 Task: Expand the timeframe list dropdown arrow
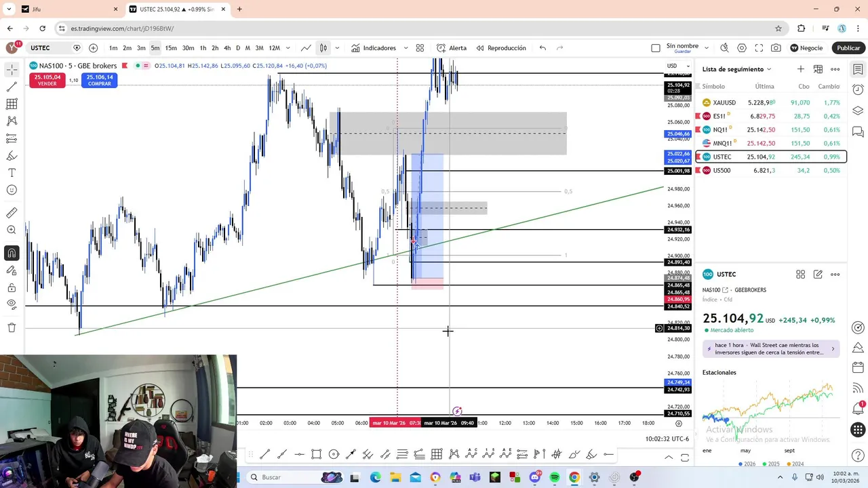point(288,48)
